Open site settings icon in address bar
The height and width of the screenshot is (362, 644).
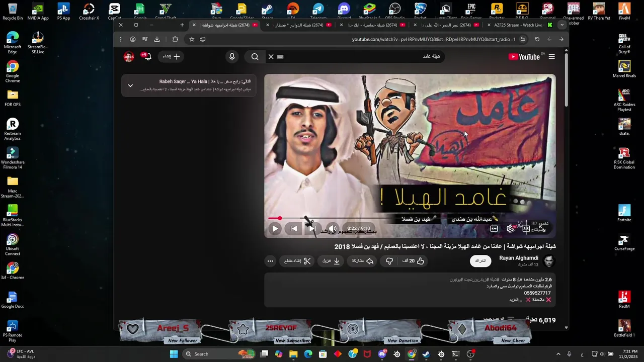coord(523,39)
